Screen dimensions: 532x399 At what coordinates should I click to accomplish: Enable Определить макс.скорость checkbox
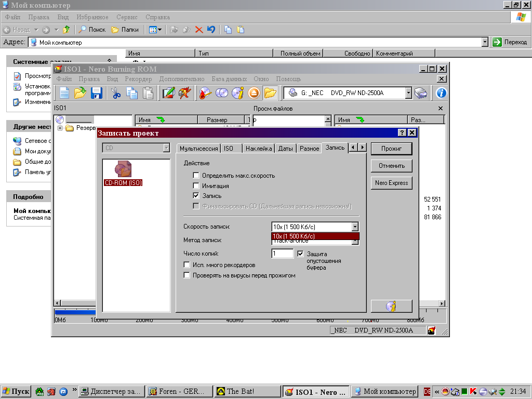click(196, 176)
